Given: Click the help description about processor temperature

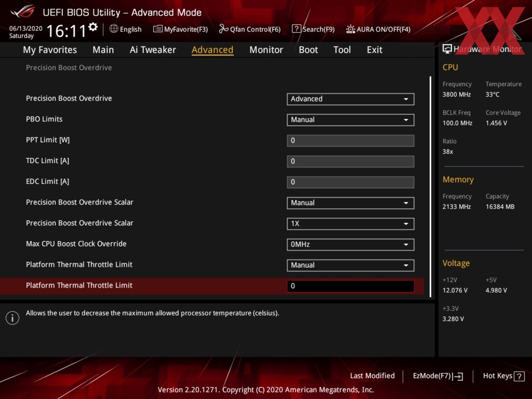Looking at the screenshot, I should point(153,313).
